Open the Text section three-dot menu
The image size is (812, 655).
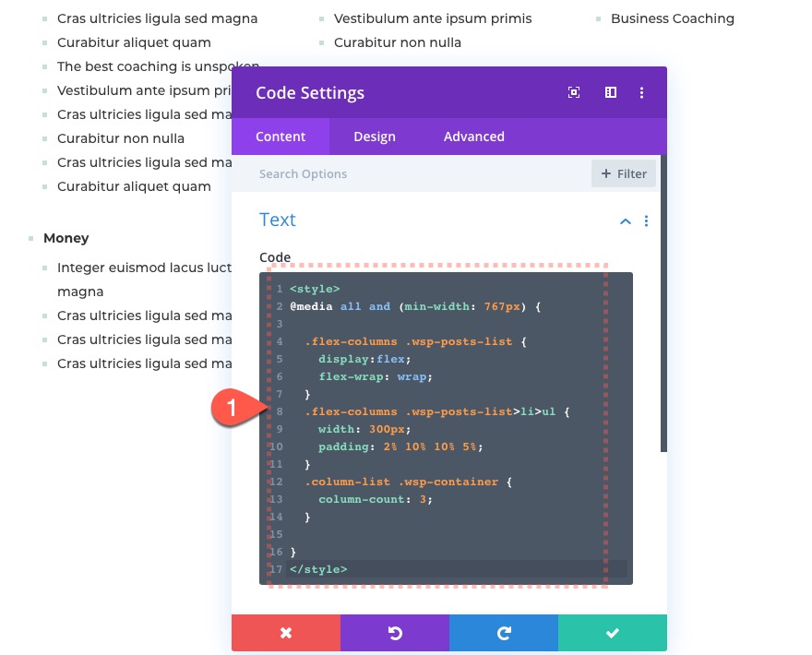[x=646, y=220]
